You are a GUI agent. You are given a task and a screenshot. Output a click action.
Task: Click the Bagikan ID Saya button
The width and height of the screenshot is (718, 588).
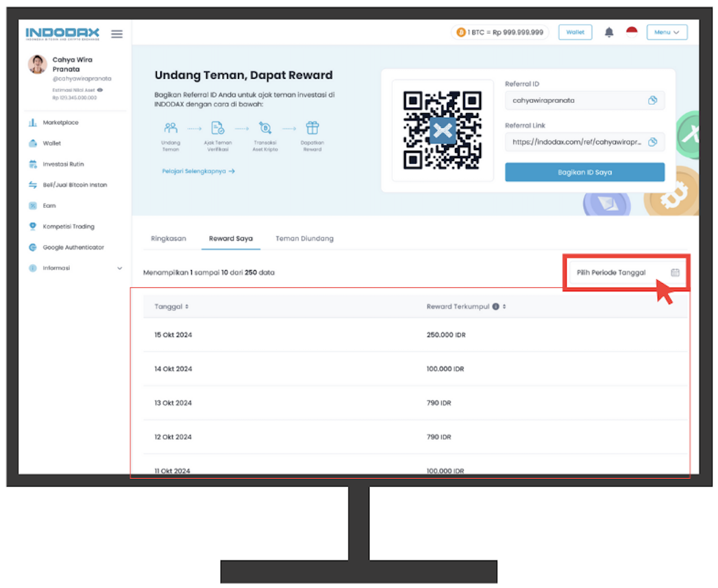(585, 172)
